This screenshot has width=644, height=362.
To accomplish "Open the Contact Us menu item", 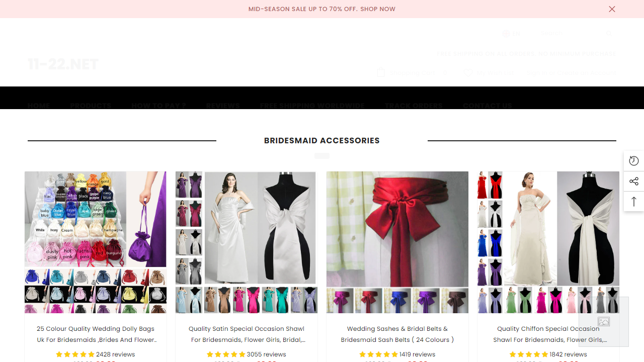I will pos(488,106).
